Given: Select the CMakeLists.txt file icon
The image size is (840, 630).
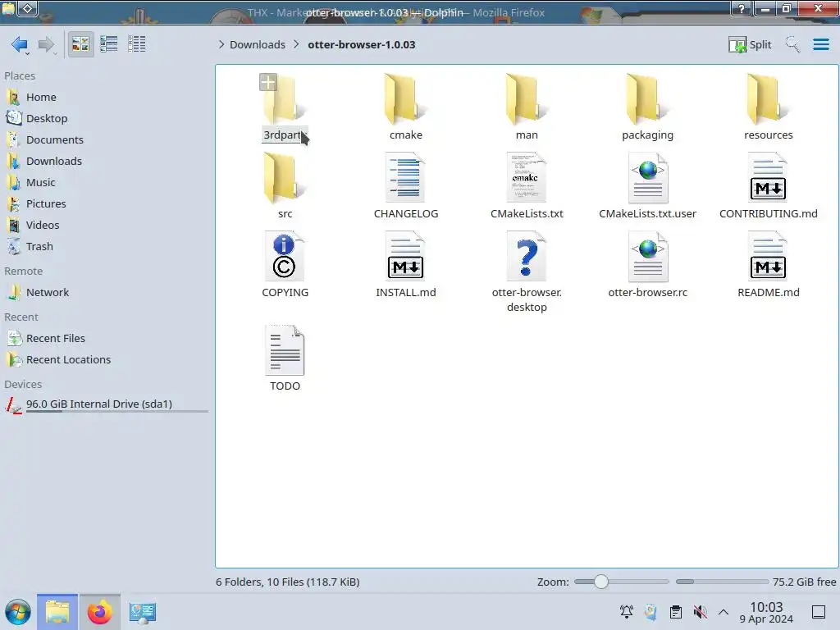Looking at the screenshot, I should tap(527, 177).
